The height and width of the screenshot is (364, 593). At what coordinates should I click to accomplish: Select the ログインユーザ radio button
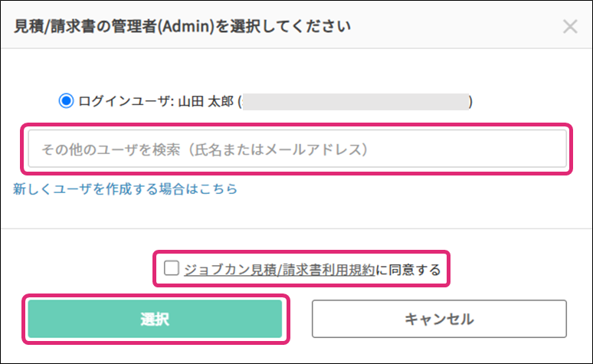pyautogui.click(x=67, y=100)
